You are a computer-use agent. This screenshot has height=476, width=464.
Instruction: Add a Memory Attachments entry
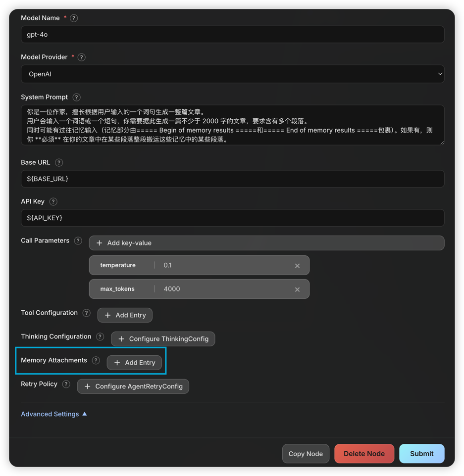coord(134,363)
